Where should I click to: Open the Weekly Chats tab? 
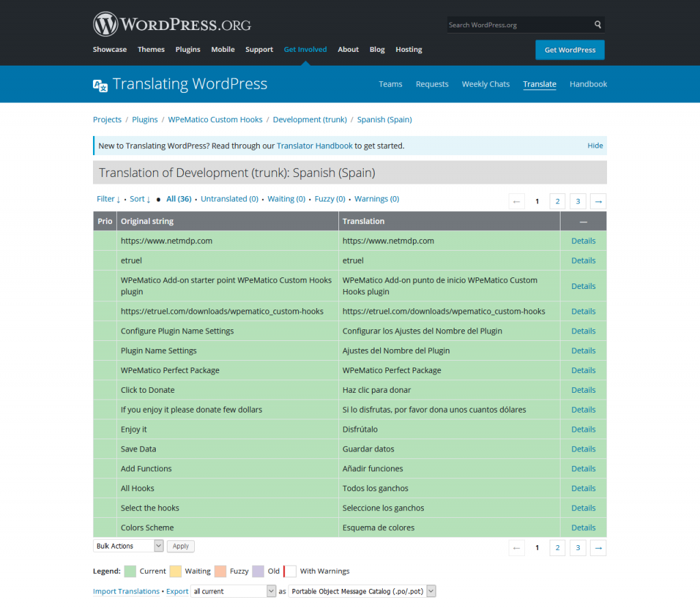coord(486,84)
